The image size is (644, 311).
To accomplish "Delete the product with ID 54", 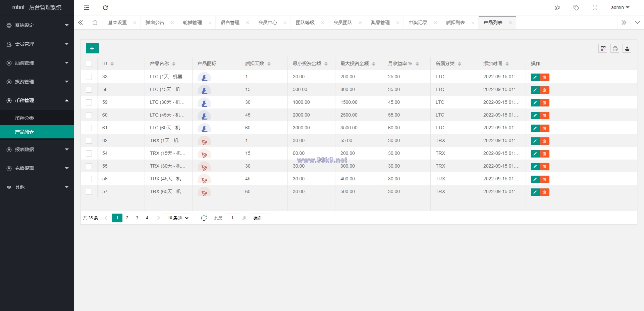I will click(545, 154).
